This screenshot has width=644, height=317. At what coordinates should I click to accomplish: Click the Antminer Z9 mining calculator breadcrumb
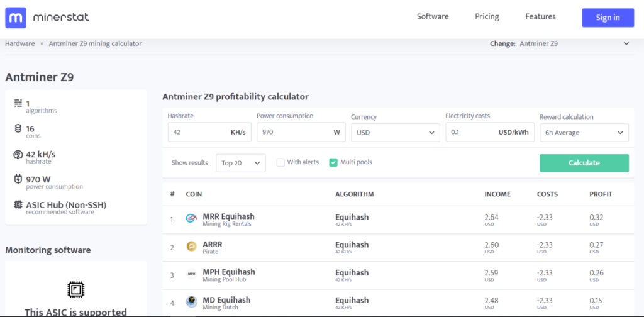click(x=96, y=43)
